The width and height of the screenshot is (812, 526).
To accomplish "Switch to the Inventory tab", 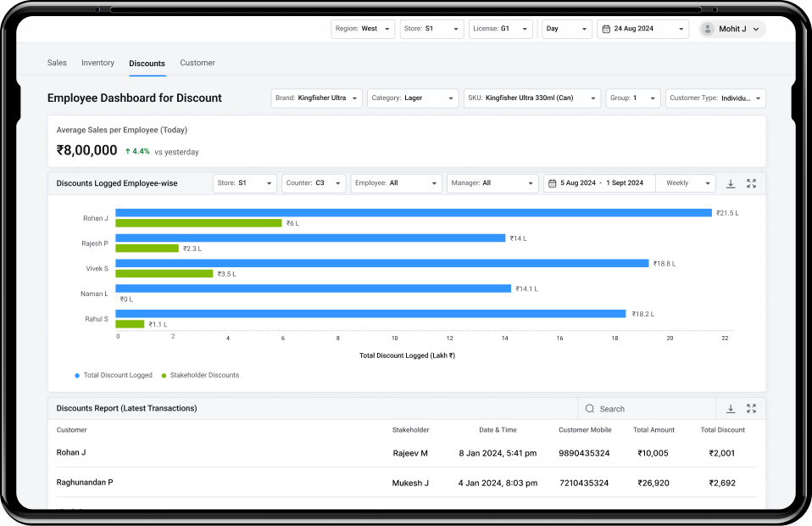I will click(x=97, y=63).
